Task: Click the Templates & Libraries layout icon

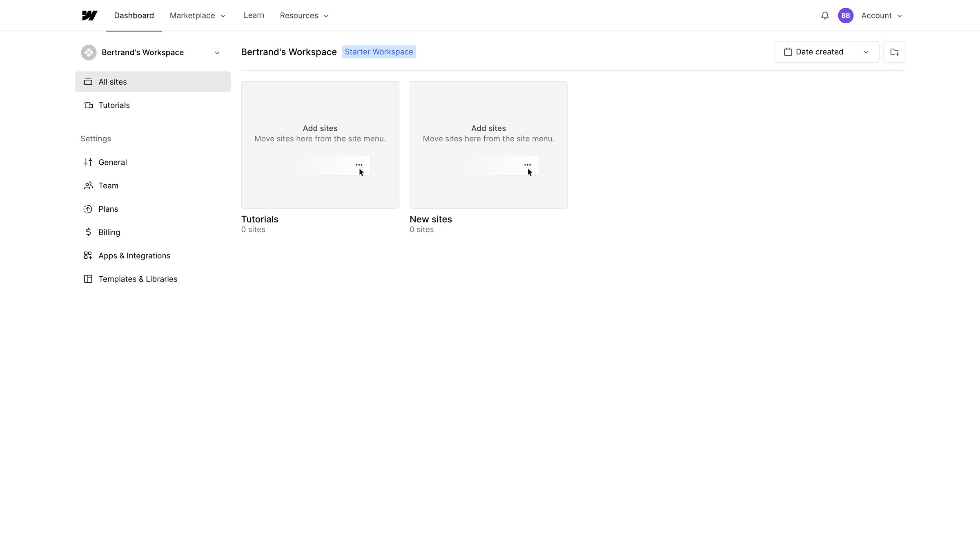Action: click(88, 279)
